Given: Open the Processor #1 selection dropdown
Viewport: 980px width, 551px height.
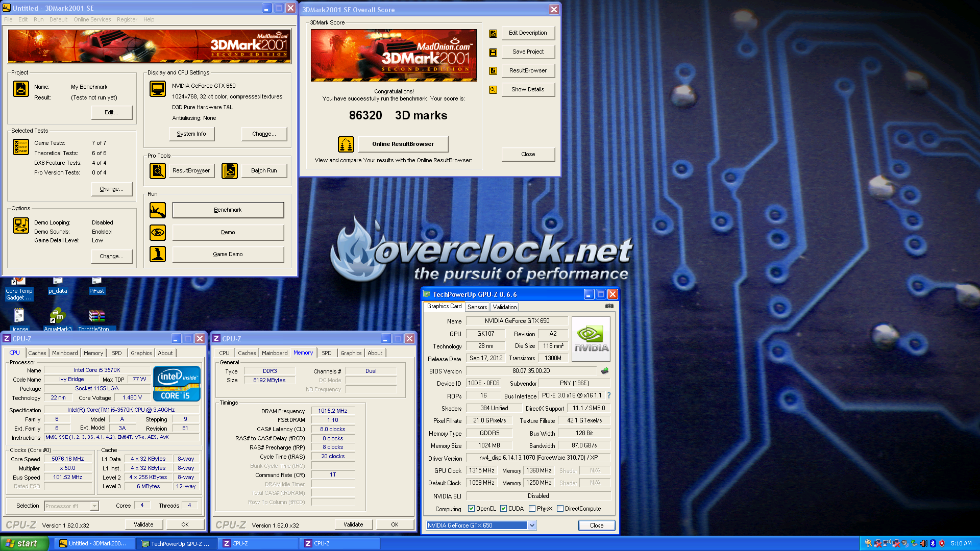Looking at the screenshot, I should coord(94,506).
